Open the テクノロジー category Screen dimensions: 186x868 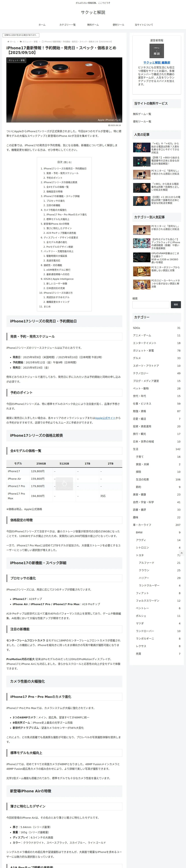157,373
